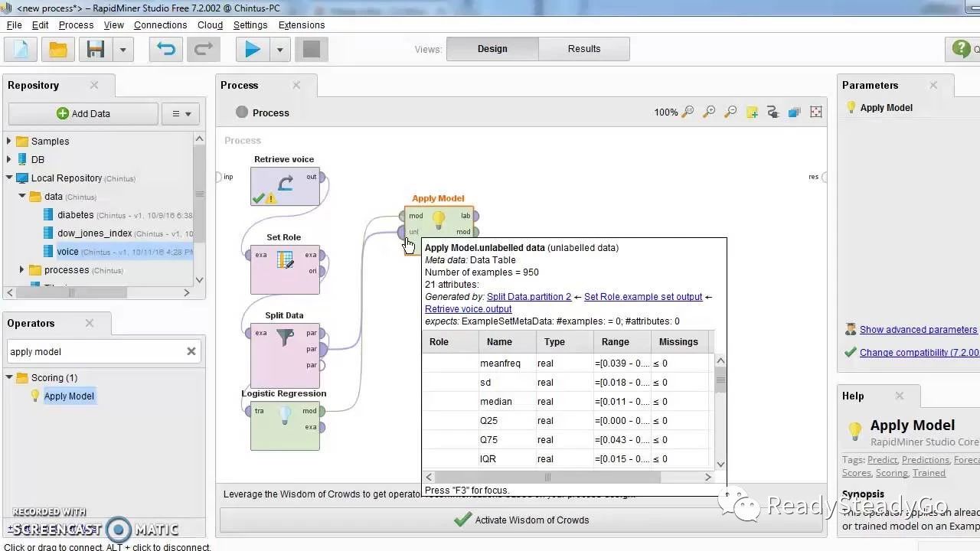Click the metadata table horizontal scrollbar
Viewport: 980px width, 551px height.
point(547,477)
